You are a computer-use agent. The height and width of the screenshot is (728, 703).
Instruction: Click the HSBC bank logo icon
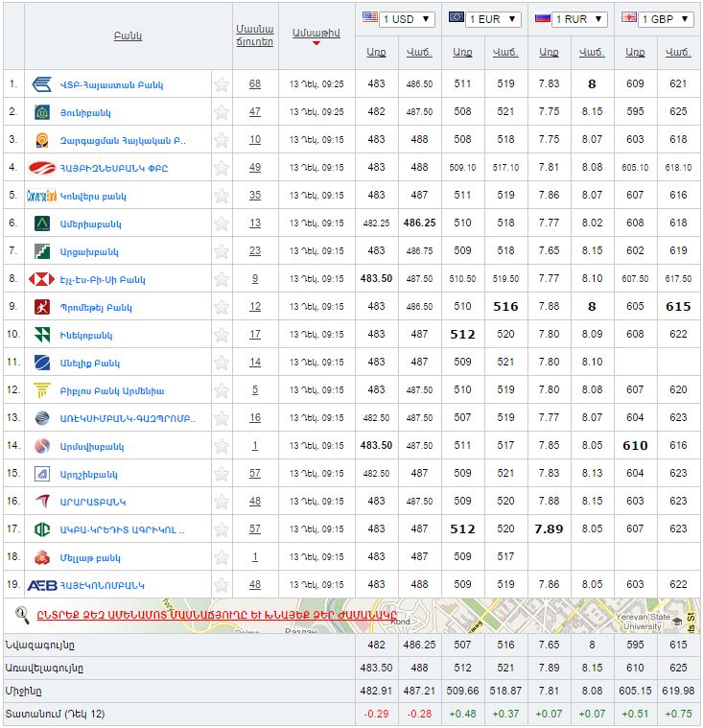pyautogui.click(x=42, y=279)
